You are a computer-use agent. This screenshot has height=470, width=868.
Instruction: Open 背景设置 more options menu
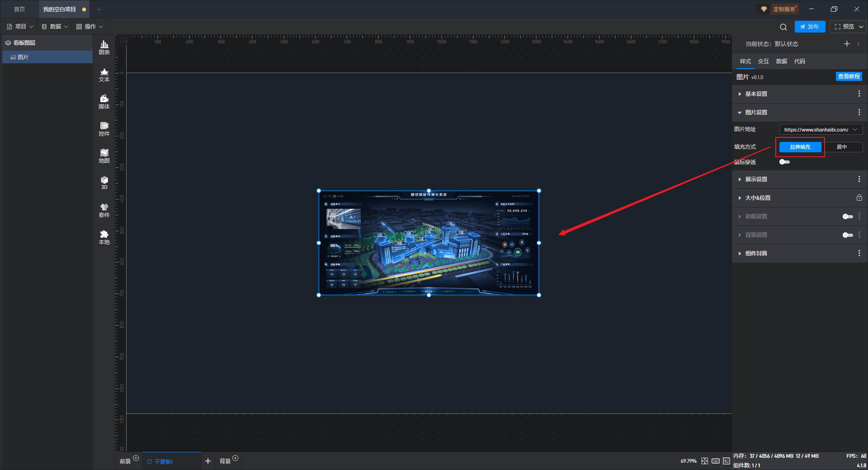859,235
